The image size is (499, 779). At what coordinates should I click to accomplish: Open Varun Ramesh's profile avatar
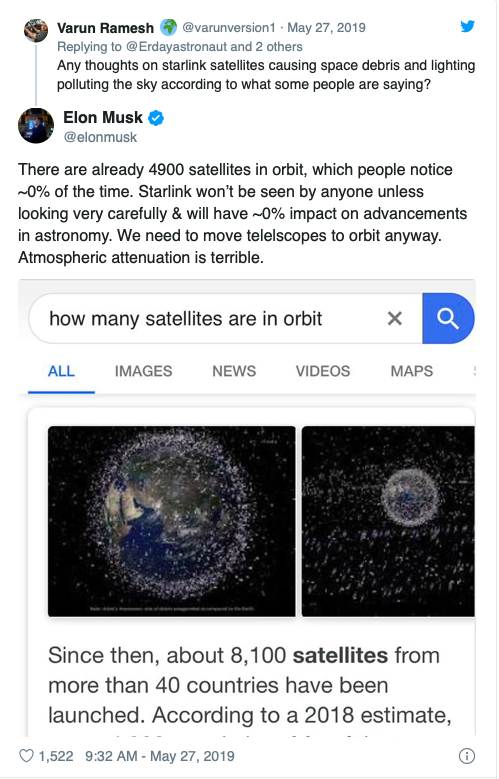[x=36, y=30]
